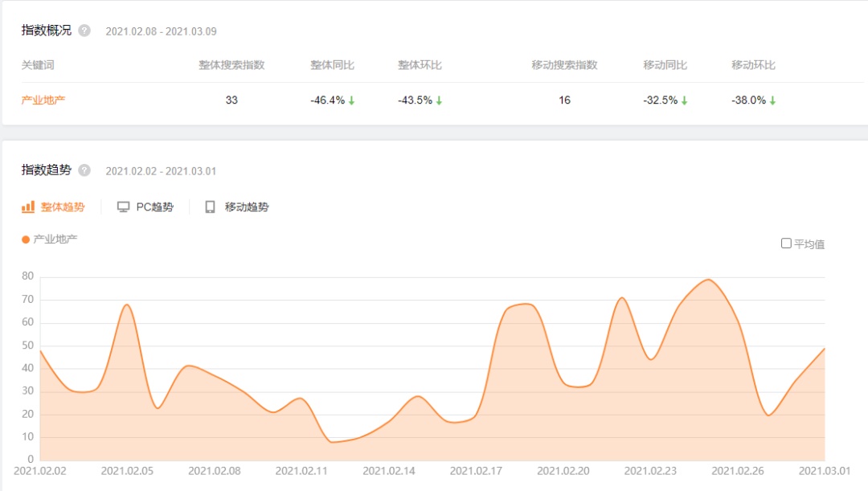Enable the 平均值 checkbox
The width and height of the screenshot is (868, 491).
(786, 243)
